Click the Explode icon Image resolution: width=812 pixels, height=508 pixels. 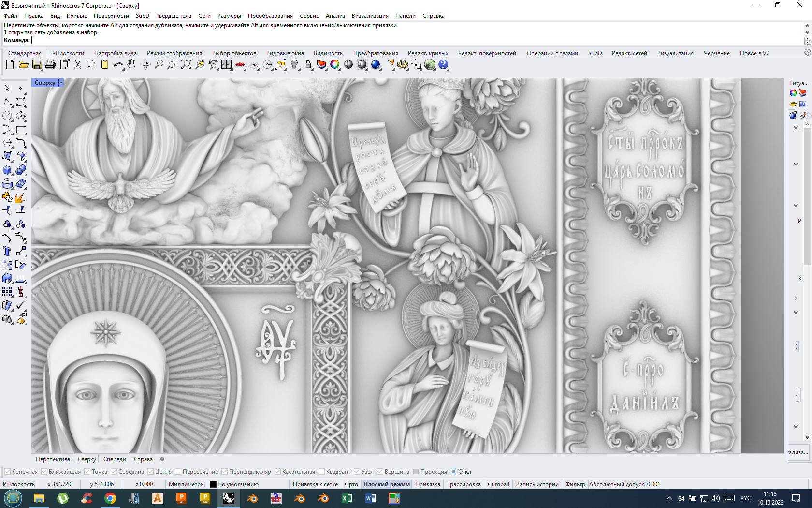[x=21, y=197]
